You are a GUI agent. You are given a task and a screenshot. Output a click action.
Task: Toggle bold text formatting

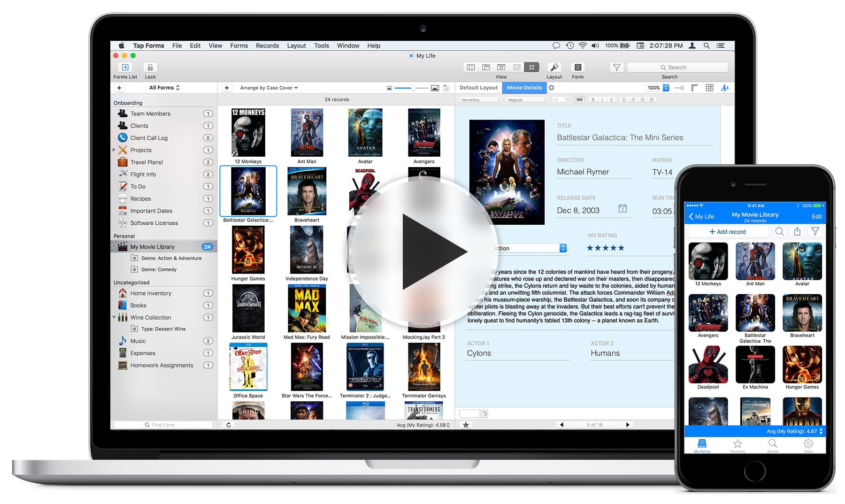tap(593, 99)
